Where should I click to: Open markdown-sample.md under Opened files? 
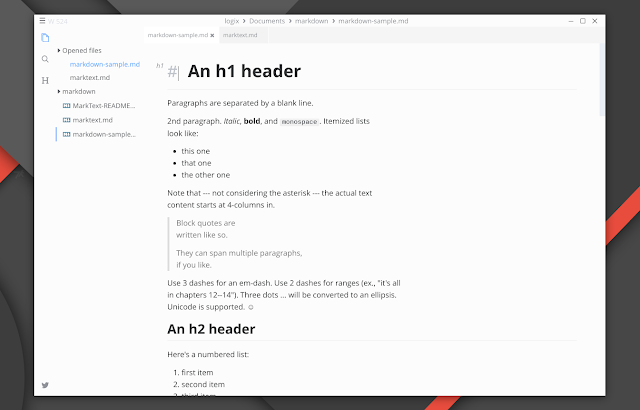tap(104, 64)
